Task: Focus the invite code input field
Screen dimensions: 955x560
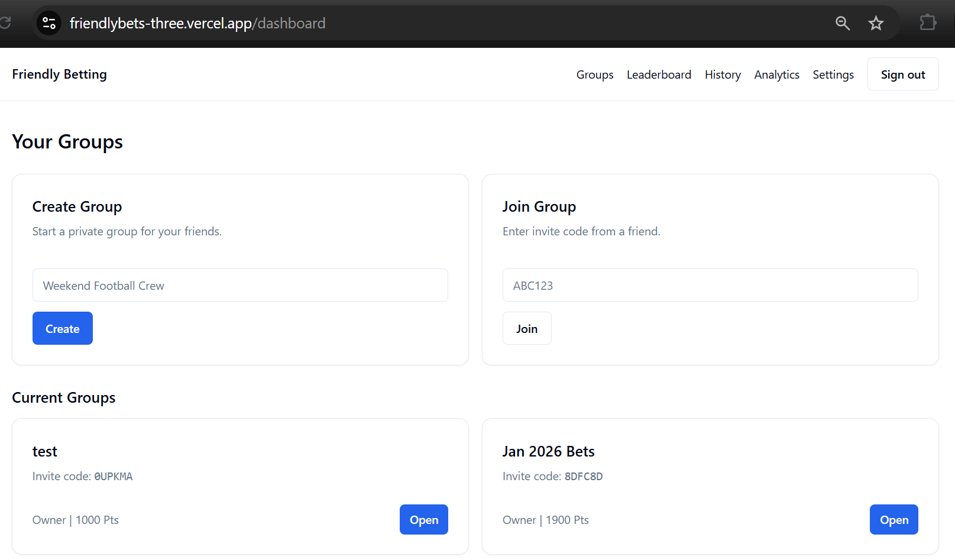Action: pyautogui.click(x=710, y=286)
